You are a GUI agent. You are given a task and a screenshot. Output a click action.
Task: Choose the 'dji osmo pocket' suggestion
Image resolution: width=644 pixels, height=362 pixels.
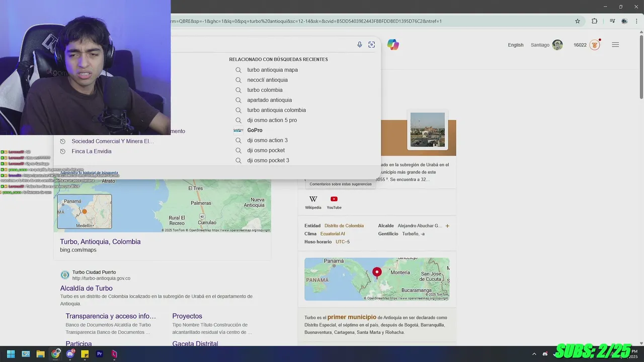coord(266,150)
